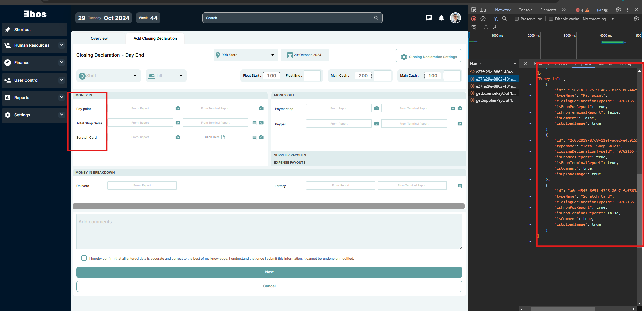Open the user profile avatar

pyautogui.click(x=455, y=18)
